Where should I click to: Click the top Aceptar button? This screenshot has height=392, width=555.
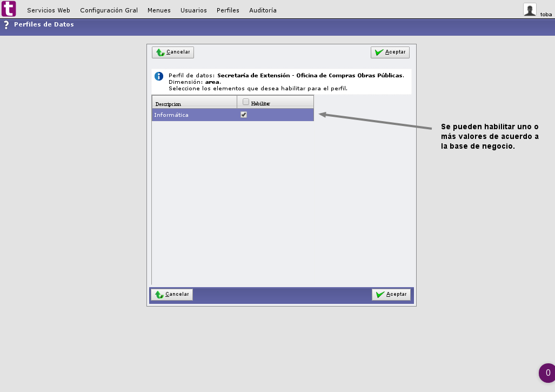(390, 52)
